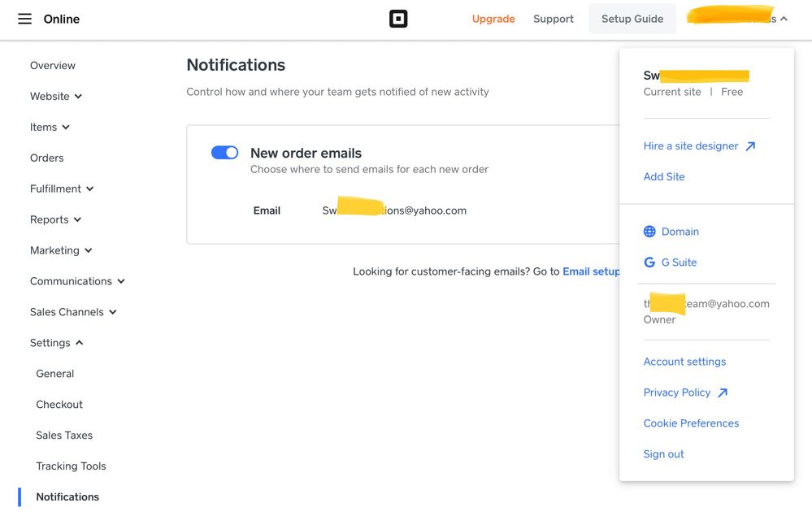The height and width of the screenshot is (529, 812).
Task: Select Sales Taxes under Settings
Action: pyautogui.click(x=64, y=436)
